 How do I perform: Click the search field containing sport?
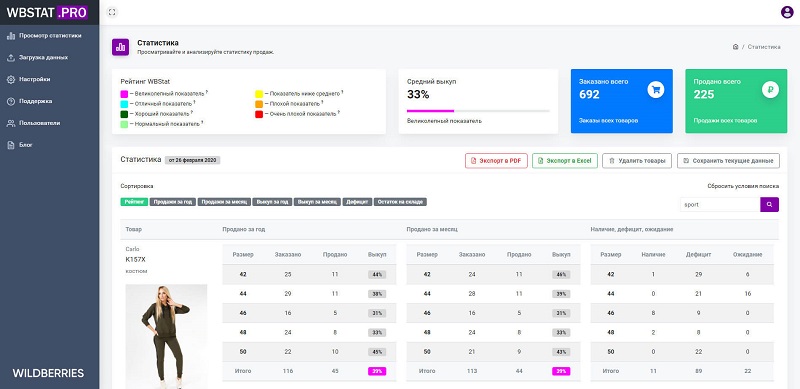coord(720,204)
